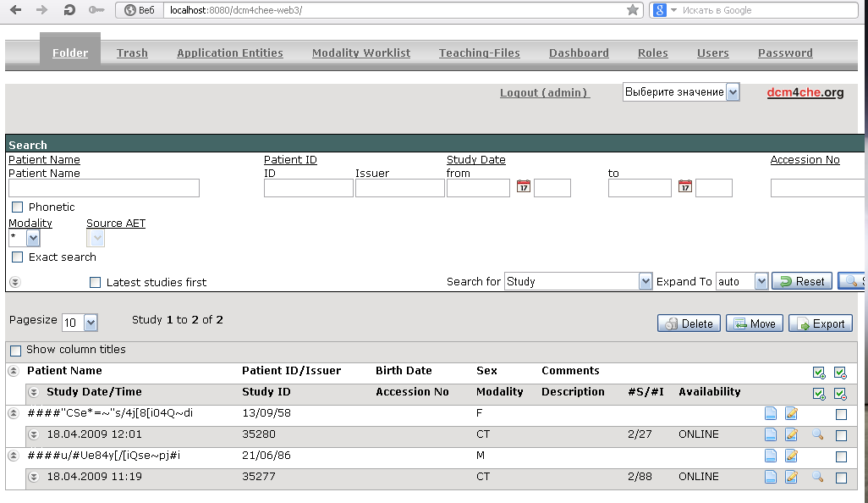Open the Password tab
The image size is (868, 503).
(x=785, y=53)
